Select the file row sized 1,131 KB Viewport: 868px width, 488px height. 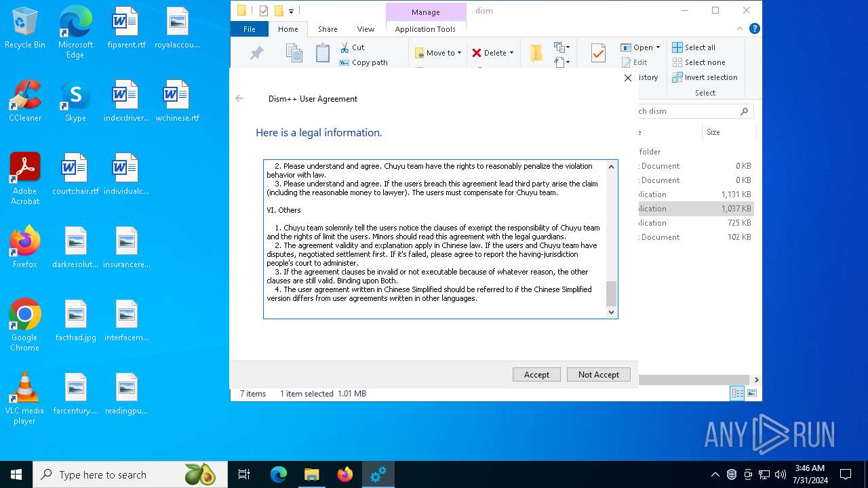(x=695, y=195)
